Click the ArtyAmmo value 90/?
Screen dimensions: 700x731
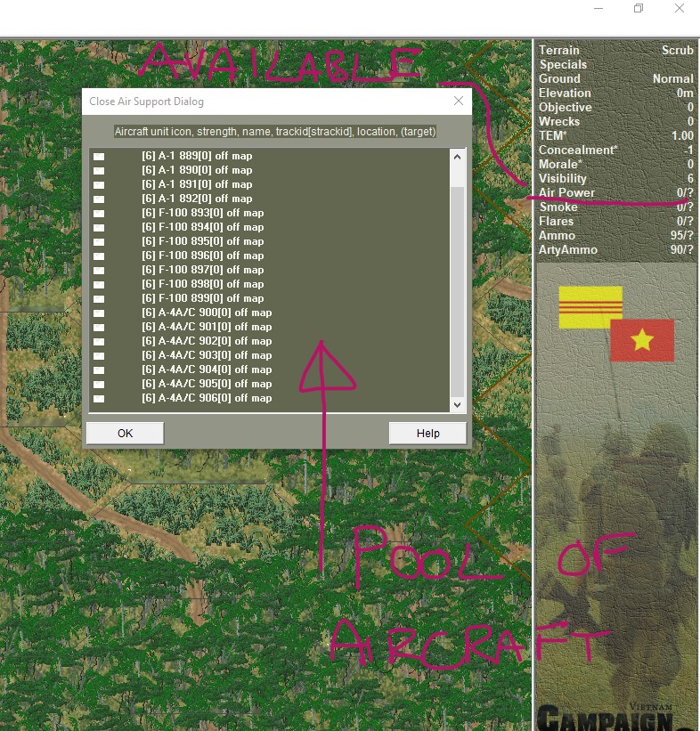click(x=682, y=249)
